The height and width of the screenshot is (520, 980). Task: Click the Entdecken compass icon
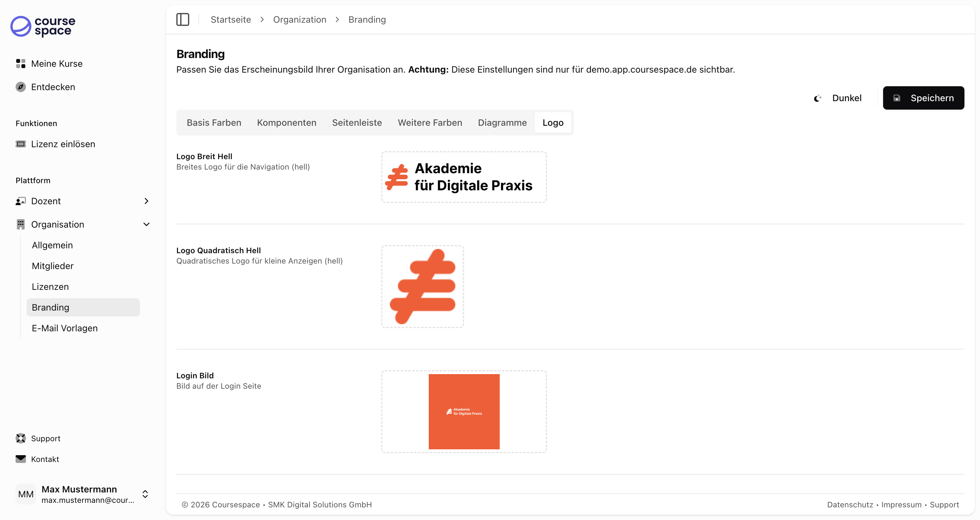pos(20,87)
